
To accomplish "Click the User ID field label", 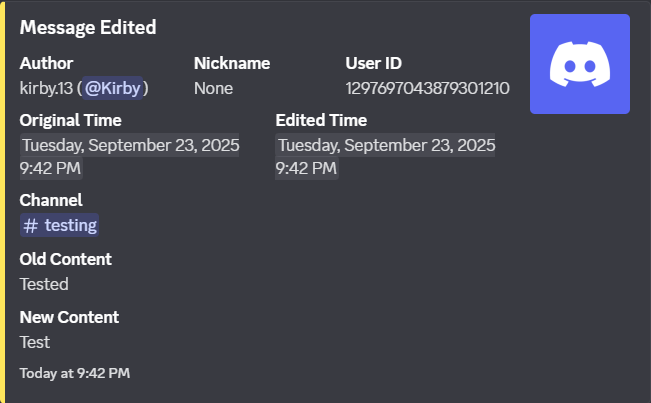I will coord(373,63).
